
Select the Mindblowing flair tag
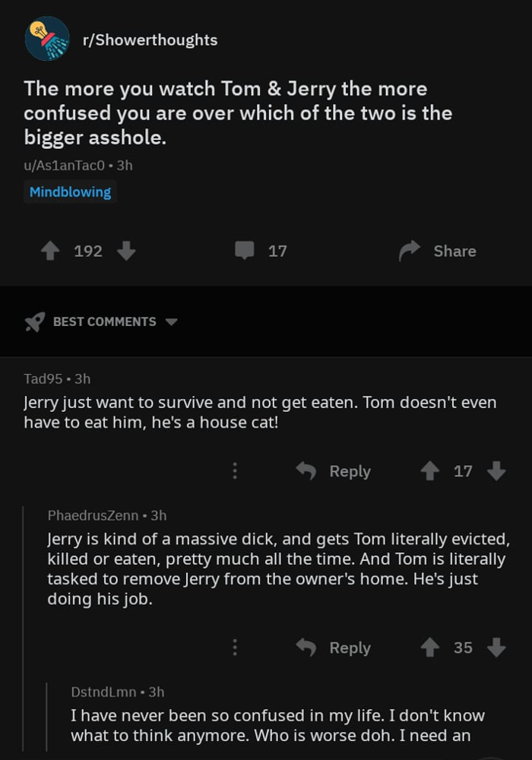70,192
